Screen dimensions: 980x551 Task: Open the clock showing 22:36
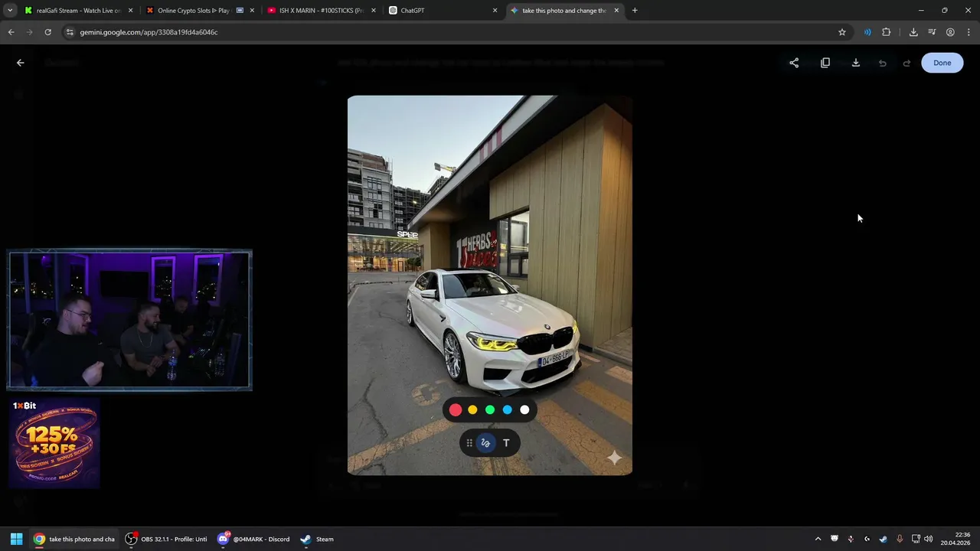click(x=955, y=539)
